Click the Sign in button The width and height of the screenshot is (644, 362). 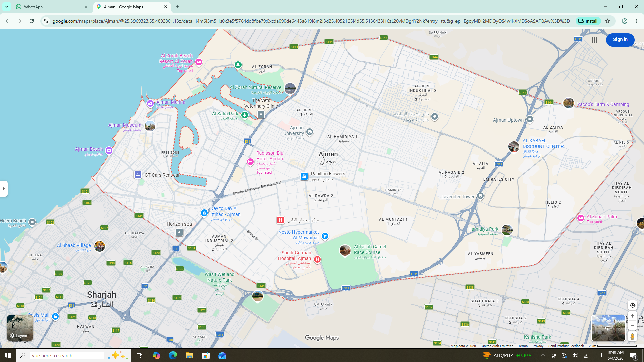(x=620, y=40)
